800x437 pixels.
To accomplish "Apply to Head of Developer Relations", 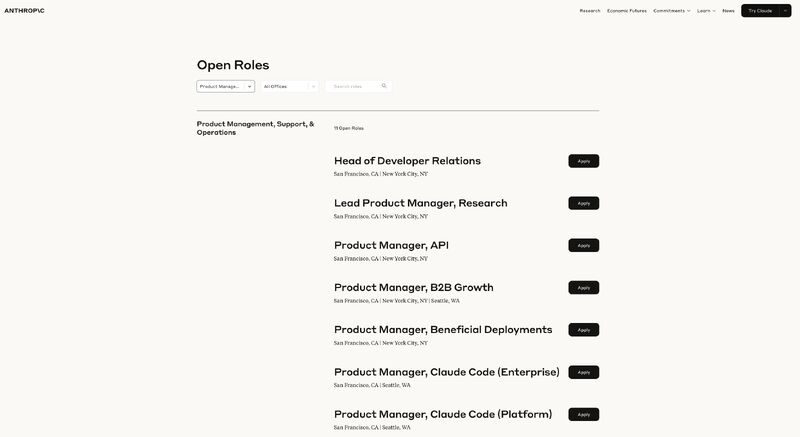I will [x=584, y=161].
